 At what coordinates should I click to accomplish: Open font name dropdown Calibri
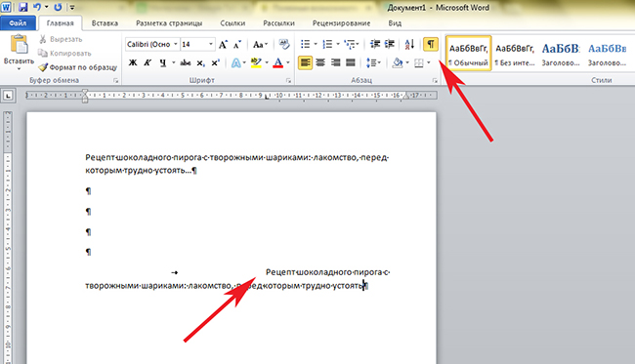[x=176, y=44]
